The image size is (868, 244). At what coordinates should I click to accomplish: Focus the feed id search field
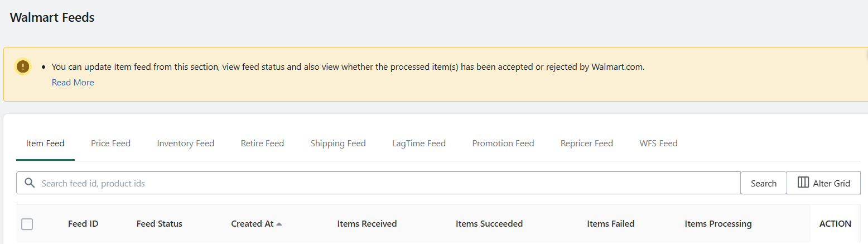coord(378,183)
